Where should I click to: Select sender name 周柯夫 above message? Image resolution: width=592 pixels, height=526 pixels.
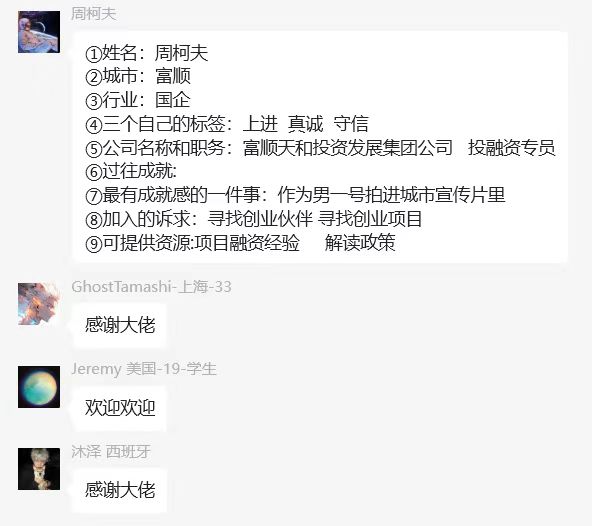(x=94, y=14)
